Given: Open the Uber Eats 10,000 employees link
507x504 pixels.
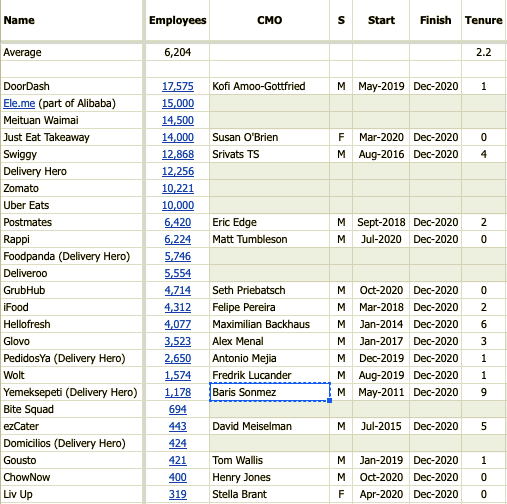Looking at the screenshot, I should pyautogui.click(x=178, y=205).
